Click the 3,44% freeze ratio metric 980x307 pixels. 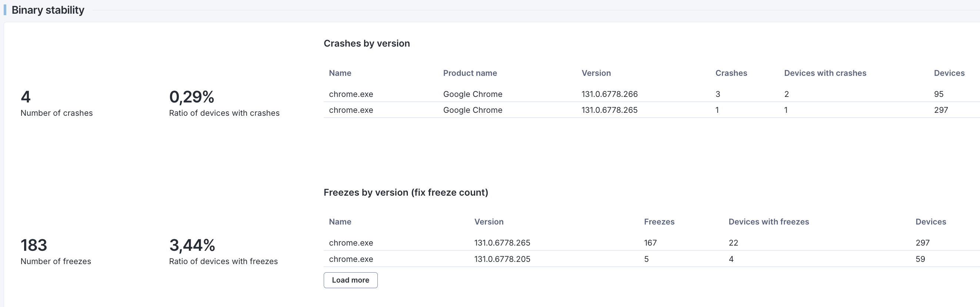point(192,245)
